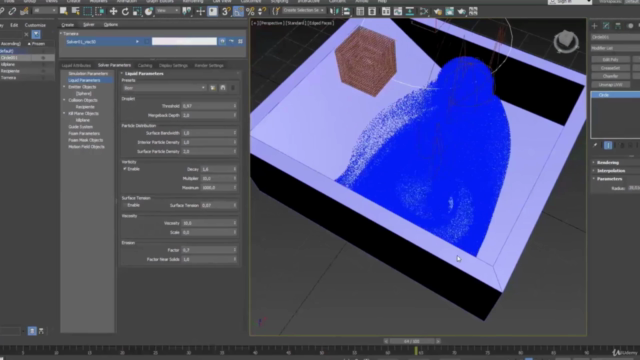This screenshot has width=640, height=360.
Task: Toggle the Vorticity Enable checkbox
Action: (125, 169)
